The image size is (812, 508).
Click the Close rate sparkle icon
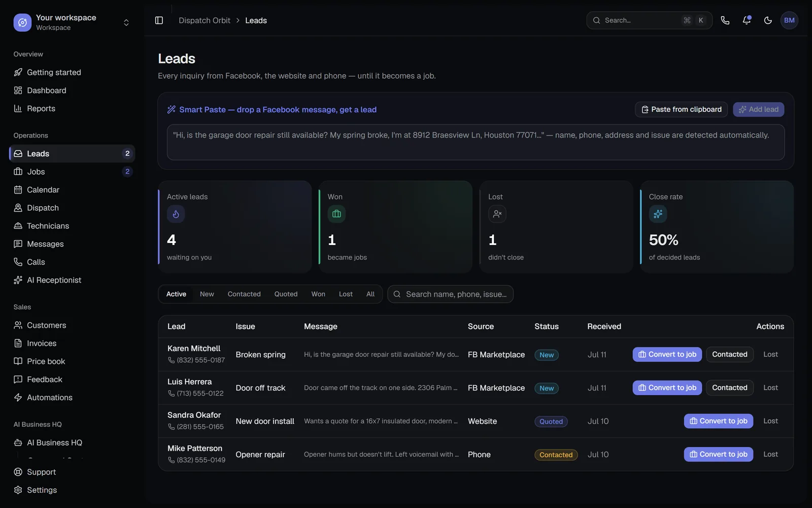point(658,214)
